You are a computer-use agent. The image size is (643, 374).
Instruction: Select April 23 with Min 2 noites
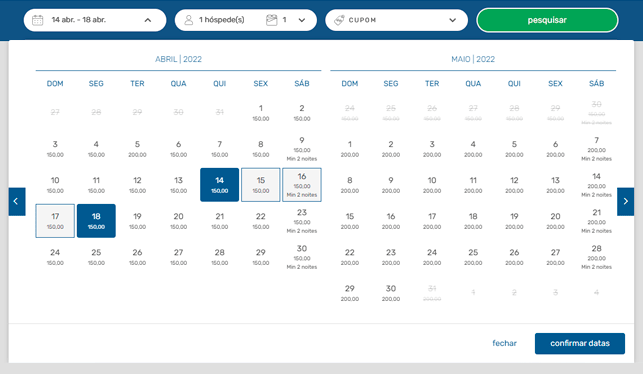click(302, 221)
